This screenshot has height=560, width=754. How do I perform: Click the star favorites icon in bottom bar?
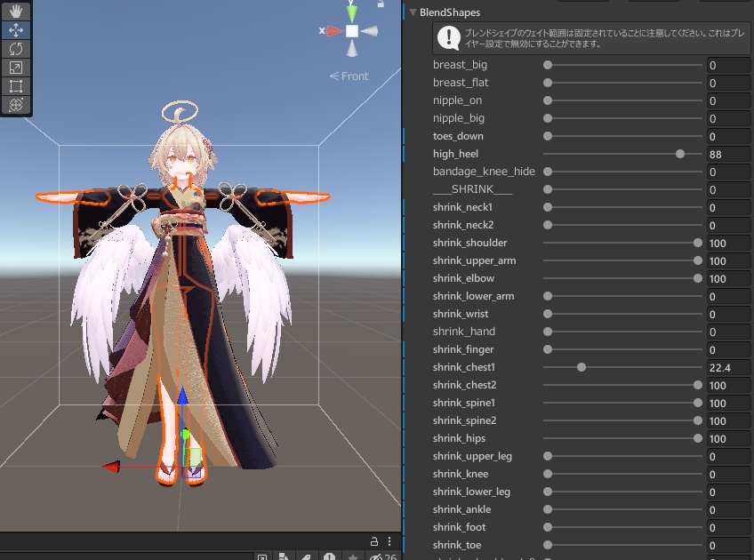tap(352, 557)
